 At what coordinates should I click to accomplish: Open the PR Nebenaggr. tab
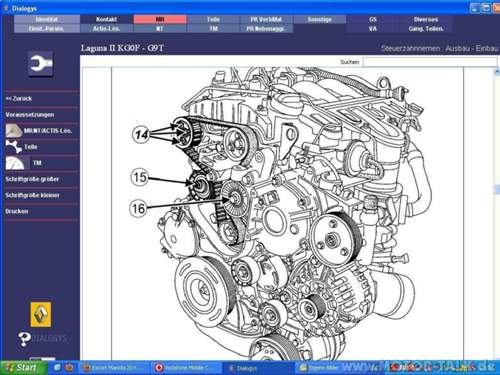pos(267,29)
